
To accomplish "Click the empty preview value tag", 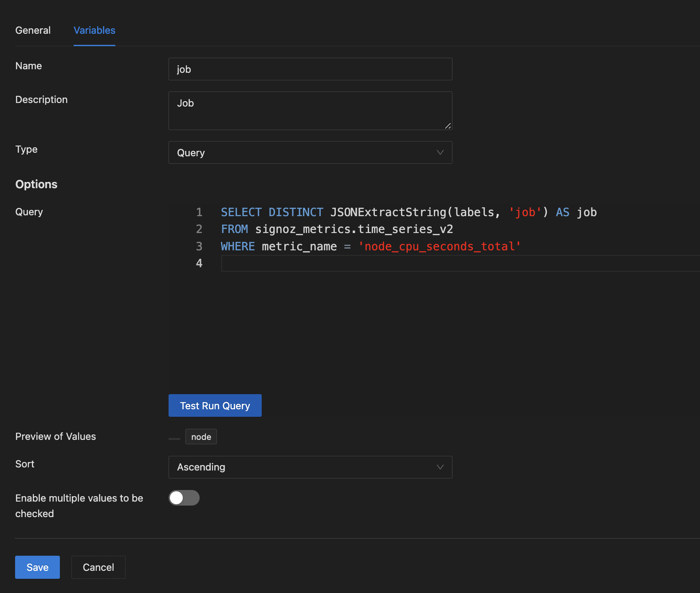I will pos(174,439).
